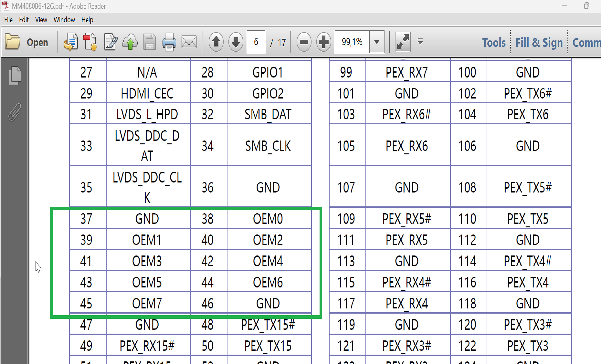Open the Fill & Sign pane
Image resolution: width=601 pixels, height=364 pixels.
tap(539, 43)
